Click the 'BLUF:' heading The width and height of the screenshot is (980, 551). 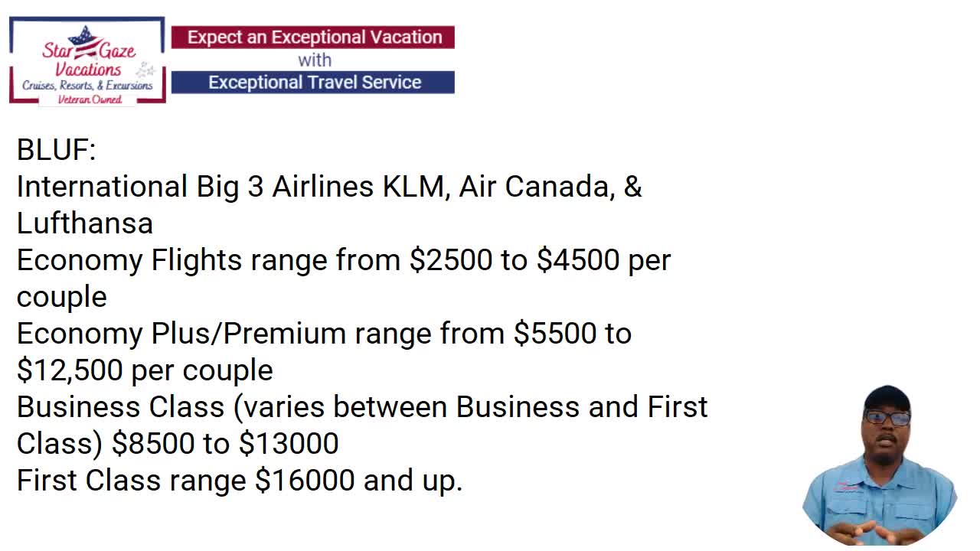coord(56,149)
